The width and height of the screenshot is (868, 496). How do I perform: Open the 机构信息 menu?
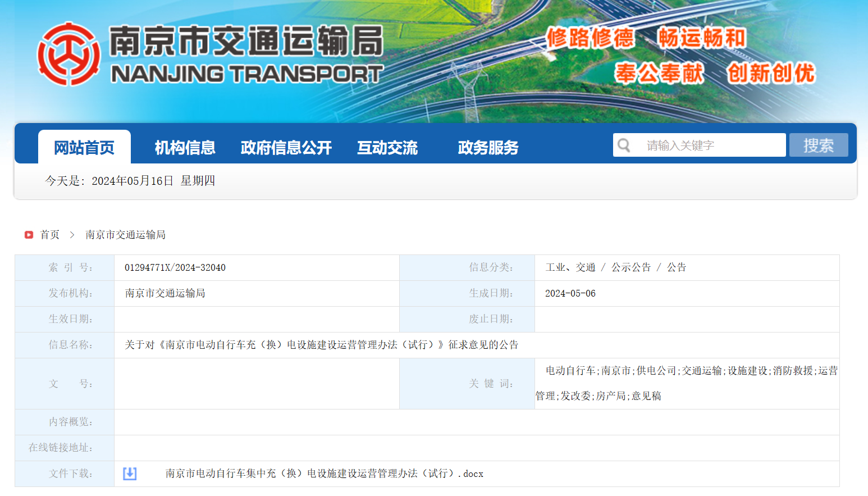pos(185,148)
